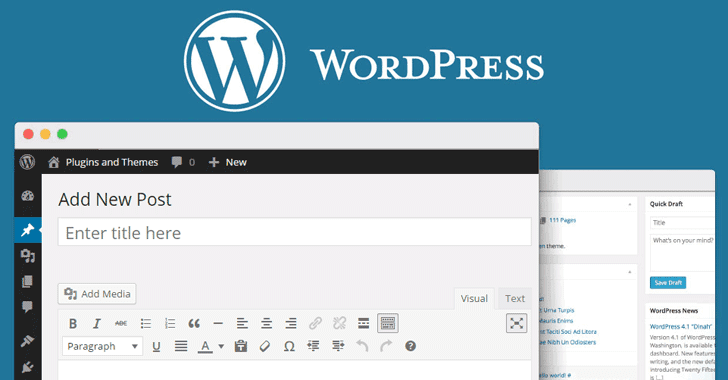Click the What's on your mind box
The width and height of the screenshot is (728, 380).
[682, 253]
